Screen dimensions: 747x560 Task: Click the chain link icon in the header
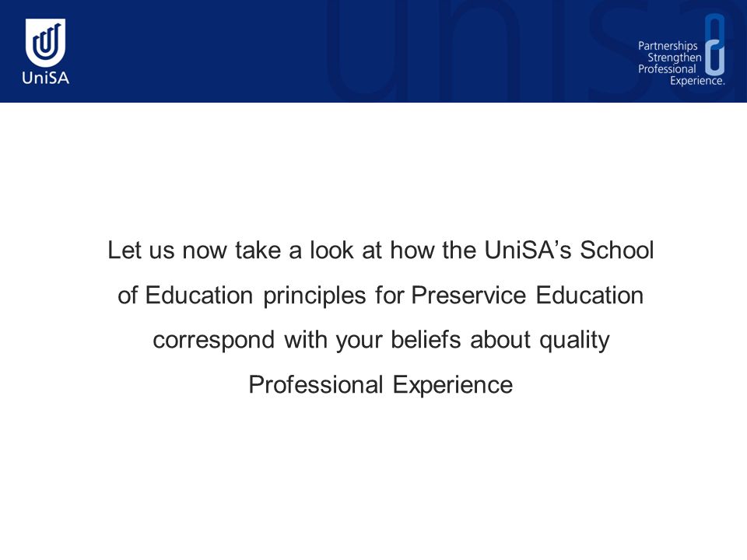[x=714, y=45]
